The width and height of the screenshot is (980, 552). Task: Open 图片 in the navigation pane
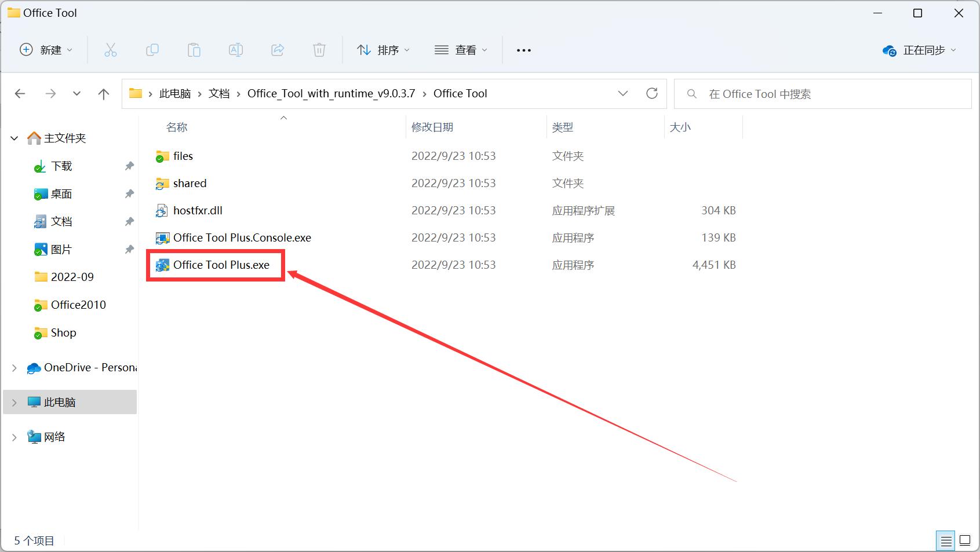click(61, 250)
